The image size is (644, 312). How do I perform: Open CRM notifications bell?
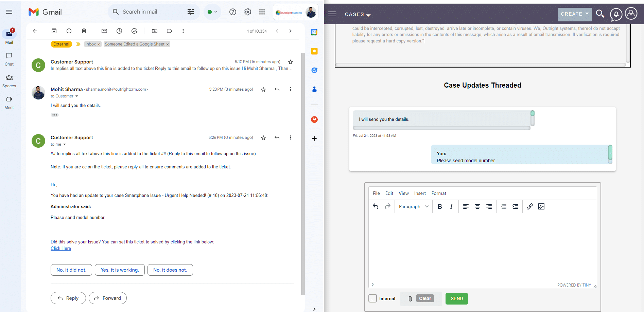(x=616, y=14)
